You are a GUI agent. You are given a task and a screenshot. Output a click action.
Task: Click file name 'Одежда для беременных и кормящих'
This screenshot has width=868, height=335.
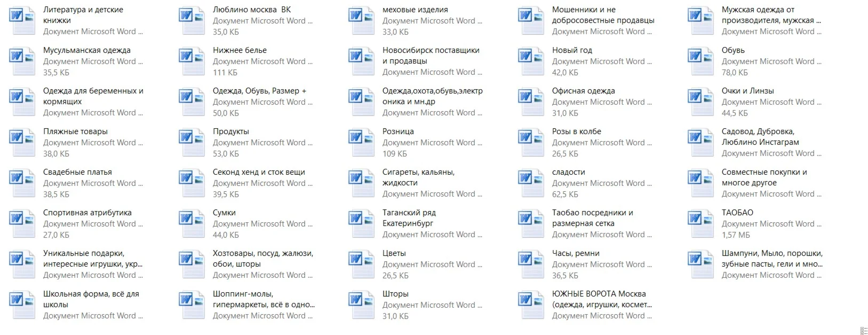[x=93, y=96]
